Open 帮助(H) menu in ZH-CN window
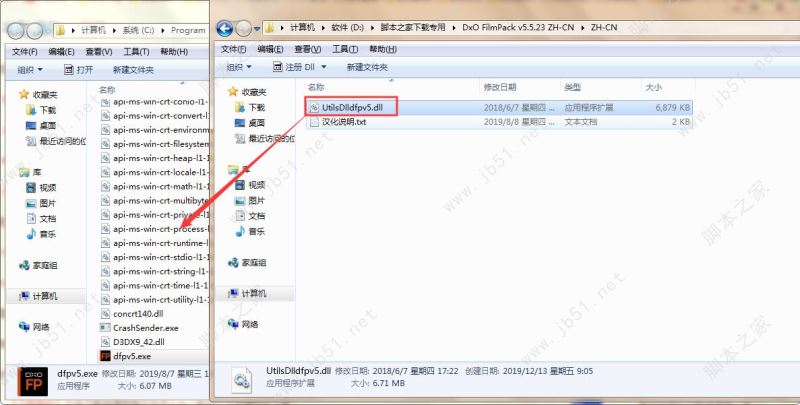 coord(383,49)
